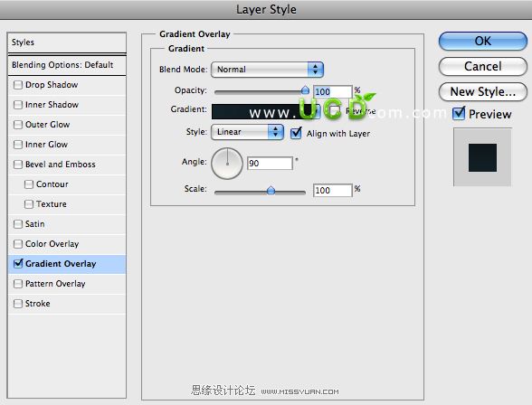
Task: Disable the Preview checkbox
Action: (x=459, y=113)
